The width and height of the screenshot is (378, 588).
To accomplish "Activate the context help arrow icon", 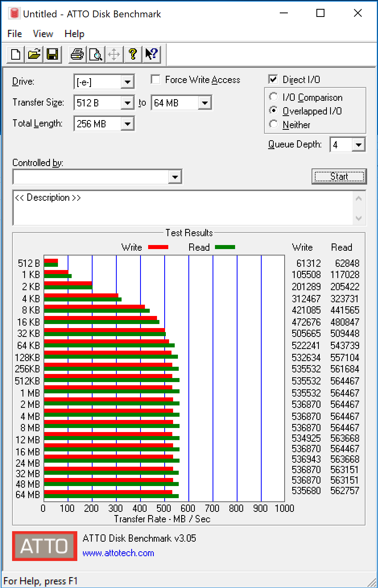I will pos(152,54).
